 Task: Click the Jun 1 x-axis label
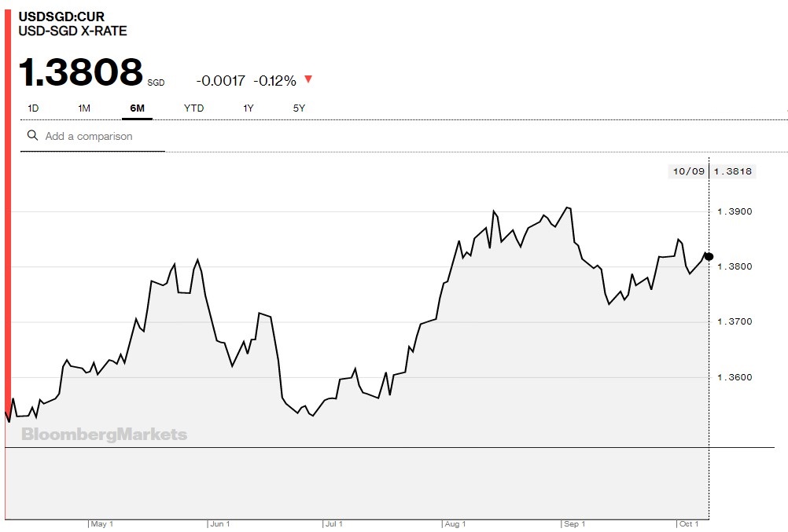pyautogui.click(x=220, y=524)
